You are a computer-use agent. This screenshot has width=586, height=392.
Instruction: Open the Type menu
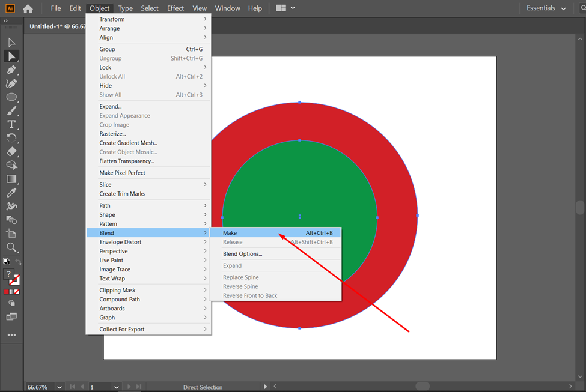[x=125, y=8]
